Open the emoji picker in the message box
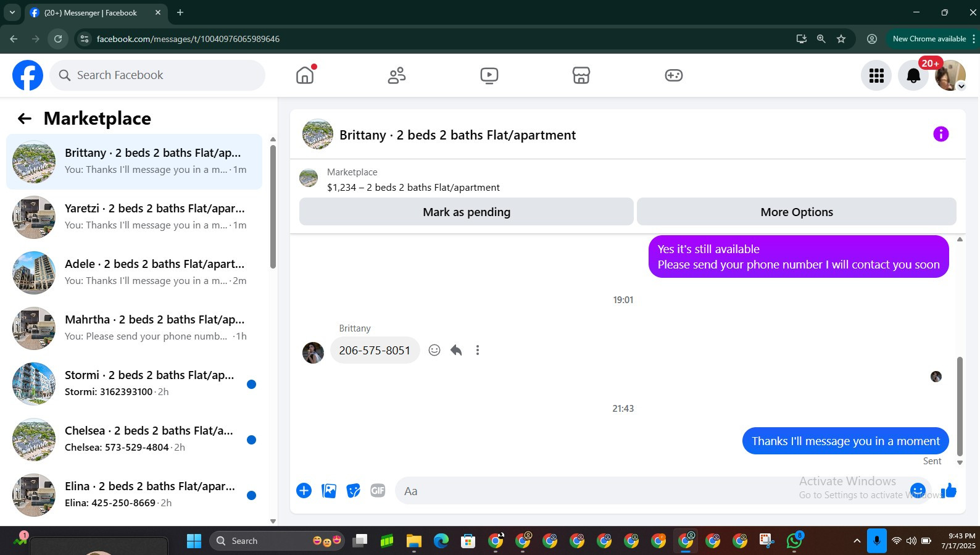Screen dimensions: 980x555 [x=918, y=490]
